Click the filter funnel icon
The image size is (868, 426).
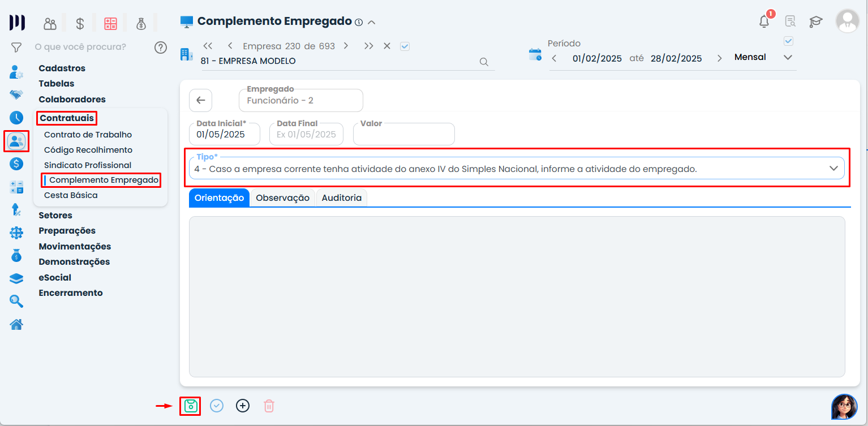[16, 48]
